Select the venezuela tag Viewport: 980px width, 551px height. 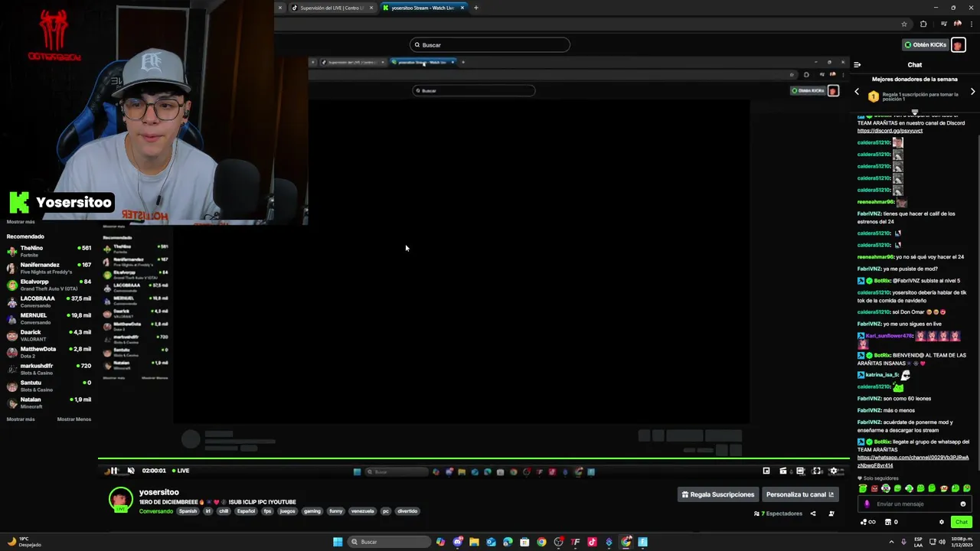coord(362,511)
